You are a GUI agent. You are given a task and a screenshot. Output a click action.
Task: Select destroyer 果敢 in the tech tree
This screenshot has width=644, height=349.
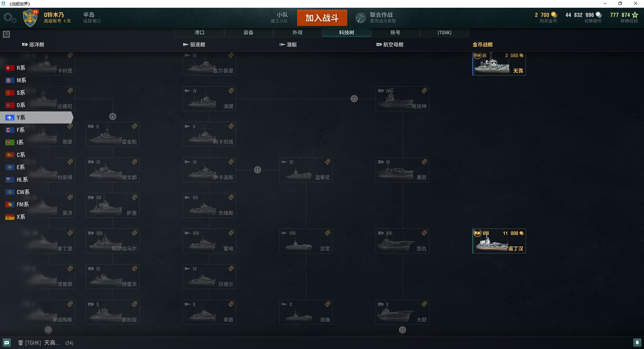pos(209,312)
